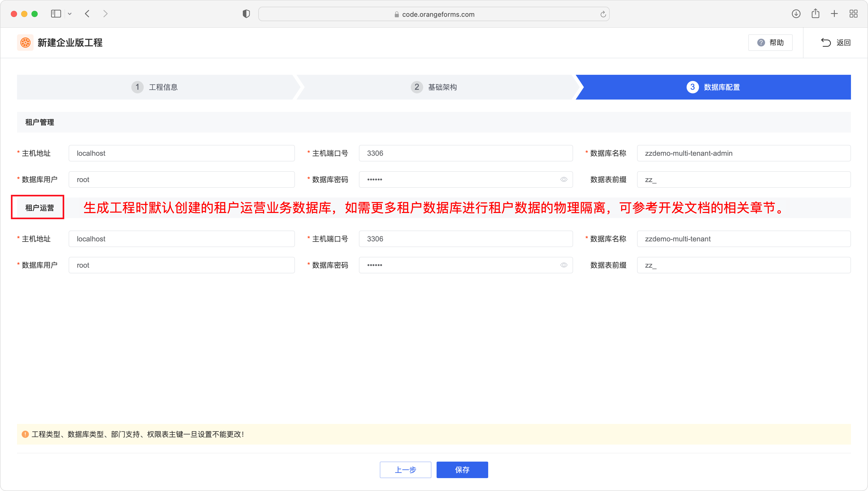868x491 pixels.
Task: Click 租户管理 主机端口号 3306 field
Action: coord(465,153)
